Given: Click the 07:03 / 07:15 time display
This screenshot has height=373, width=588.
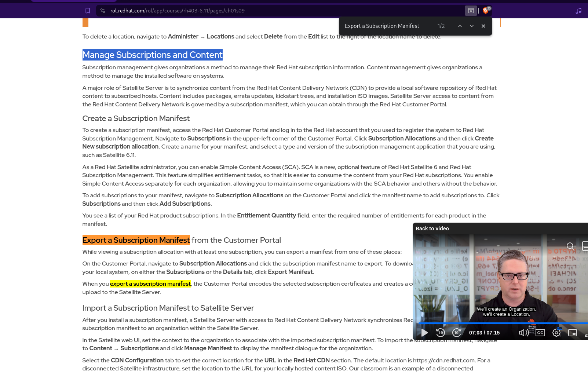Looking at the screenshot, I should tap(484, 333).
